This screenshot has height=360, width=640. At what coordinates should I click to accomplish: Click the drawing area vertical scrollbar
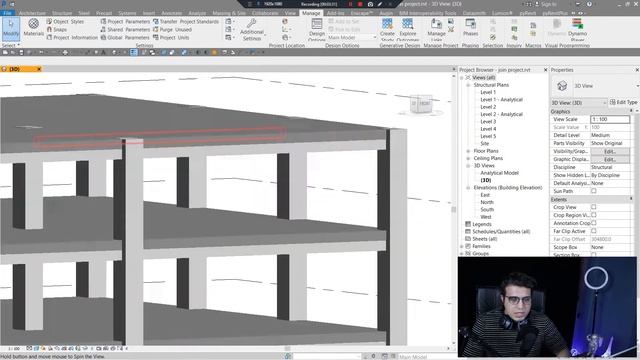[453, 209]
